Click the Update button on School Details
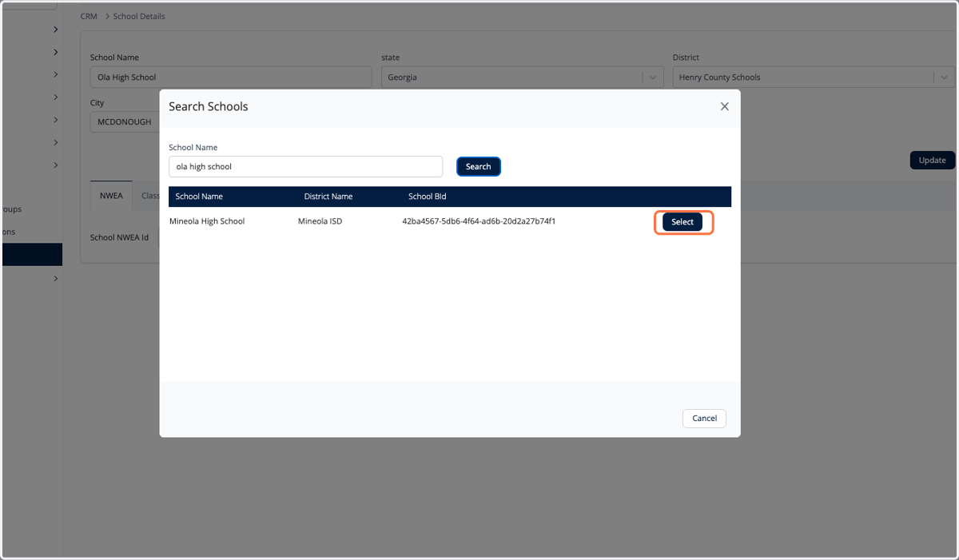 [932, 160]
